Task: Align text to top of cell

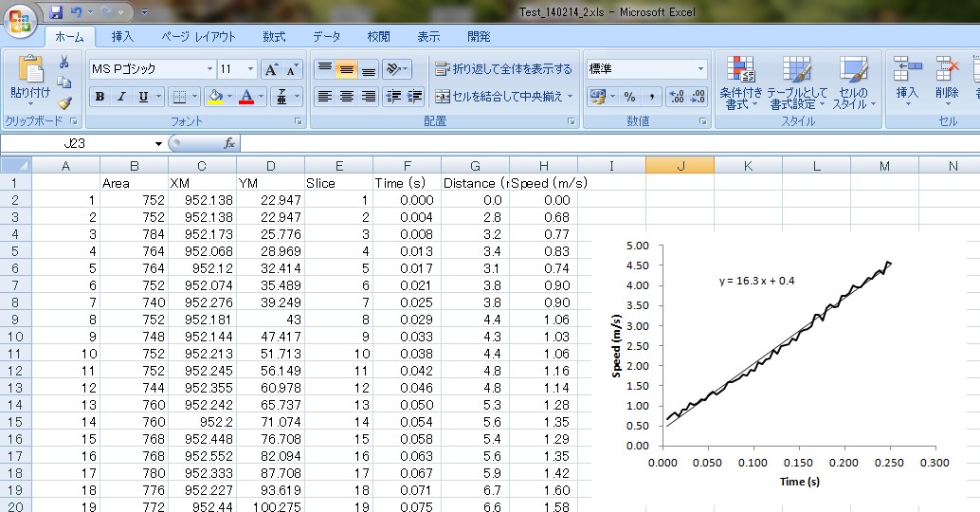Action: (324, 69)
